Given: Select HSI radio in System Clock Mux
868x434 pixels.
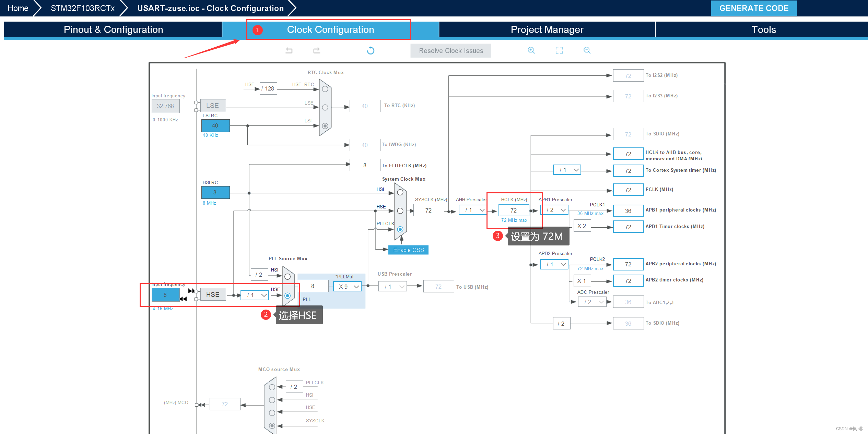Looking at the screenshot, I should pos(400,192).
